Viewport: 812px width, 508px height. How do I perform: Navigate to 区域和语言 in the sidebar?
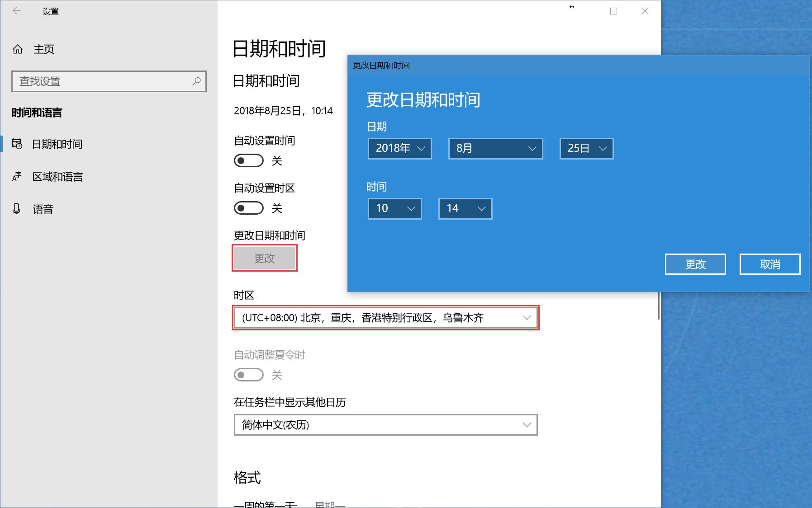(58, 177)
